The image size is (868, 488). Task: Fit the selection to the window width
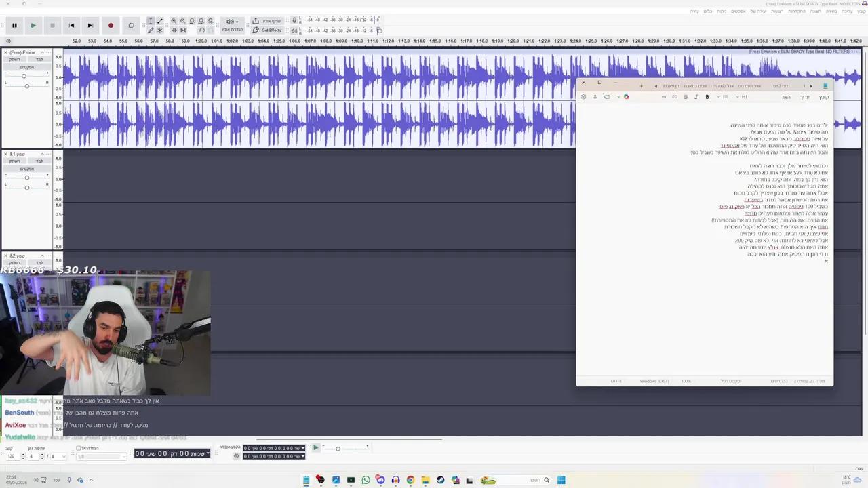coord(192,21)
